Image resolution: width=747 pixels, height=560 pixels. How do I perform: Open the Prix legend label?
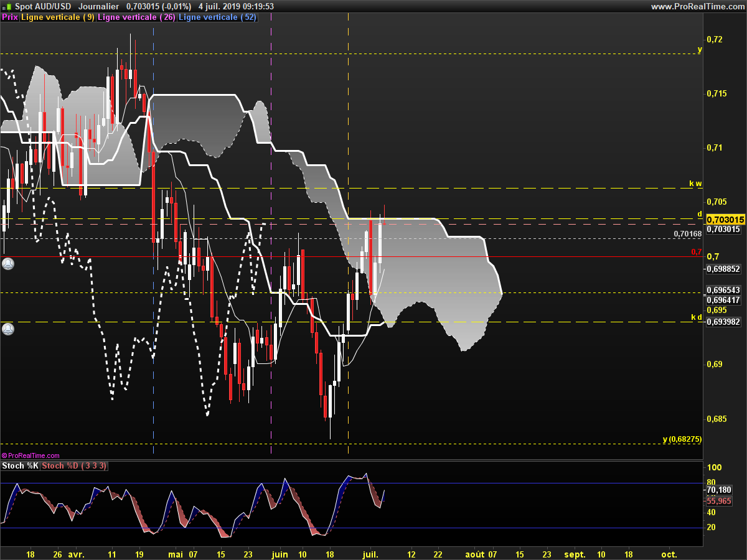pyautogui.click(x=10, y=17)
